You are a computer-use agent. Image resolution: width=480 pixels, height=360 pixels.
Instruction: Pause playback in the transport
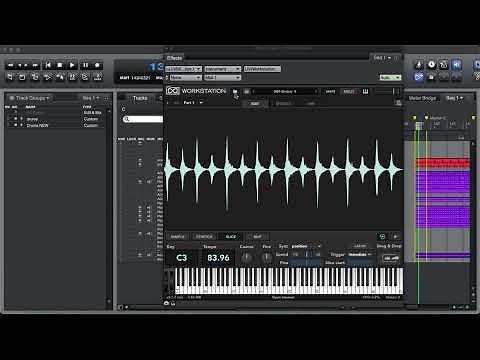[x=85, y=65]
